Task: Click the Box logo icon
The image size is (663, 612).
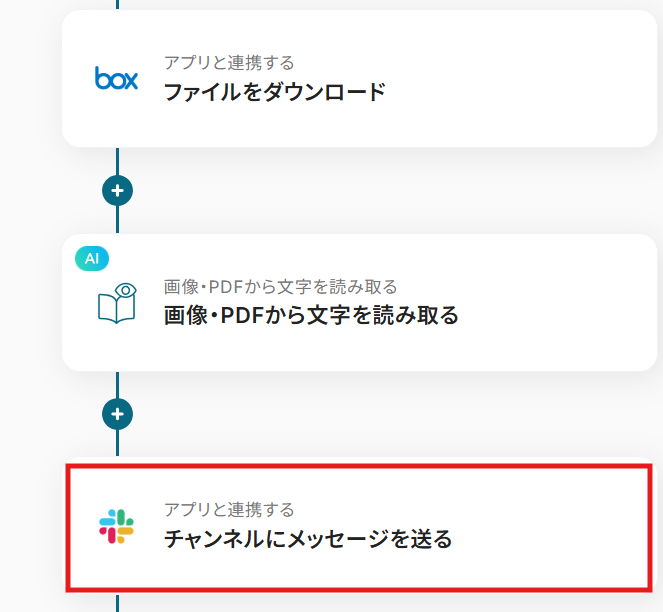Action: pos(116,78)
